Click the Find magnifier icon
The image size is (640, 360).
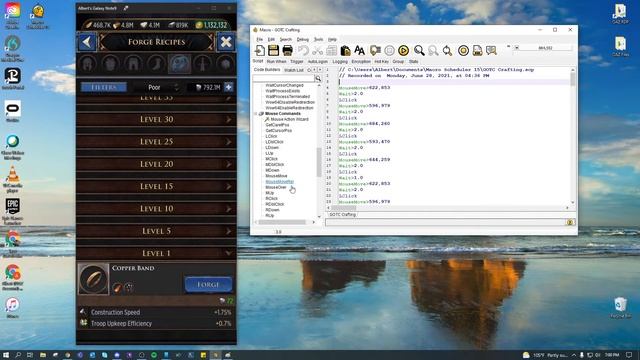tap(419, 51)
